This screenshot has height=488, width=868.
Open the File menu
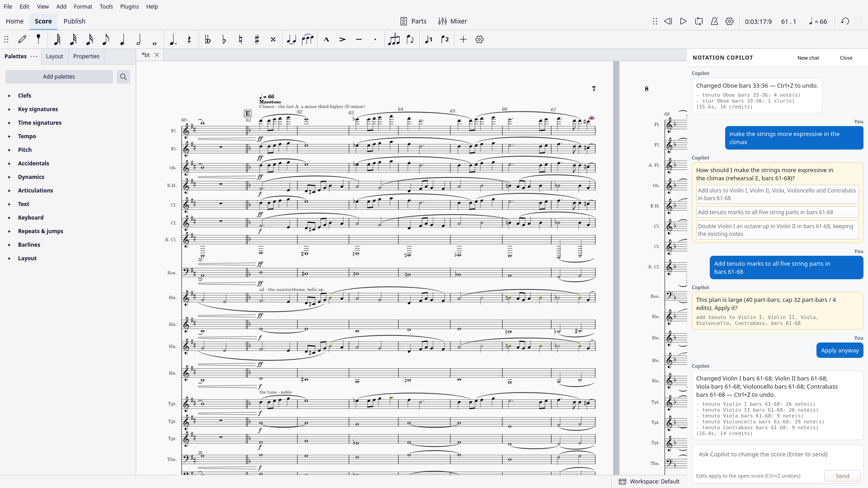pyautogui.click(x=8, y=7)
